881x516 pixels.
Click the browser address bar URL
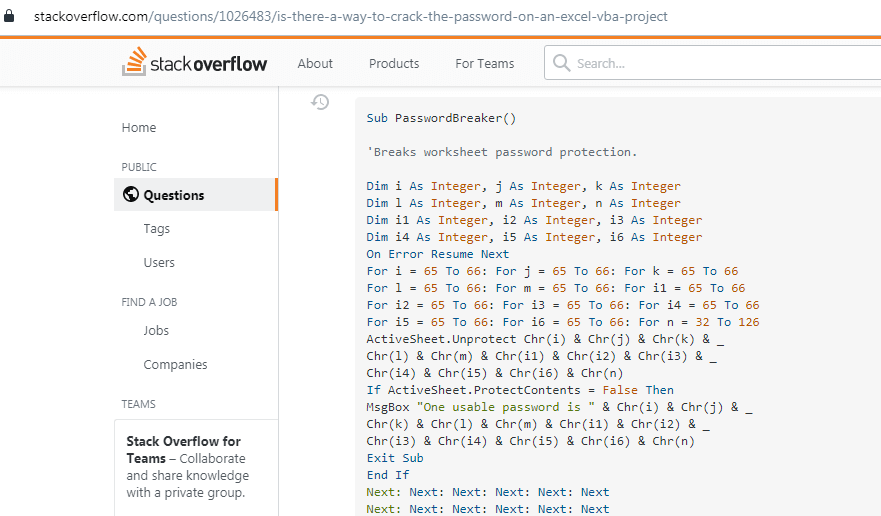[351, 16]
